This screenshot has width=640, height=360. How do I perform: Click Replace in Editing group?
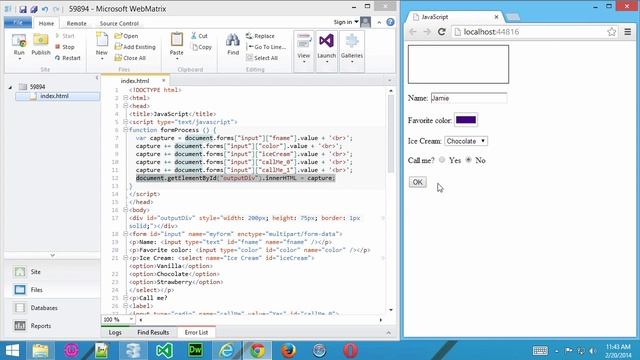[260, 36]
